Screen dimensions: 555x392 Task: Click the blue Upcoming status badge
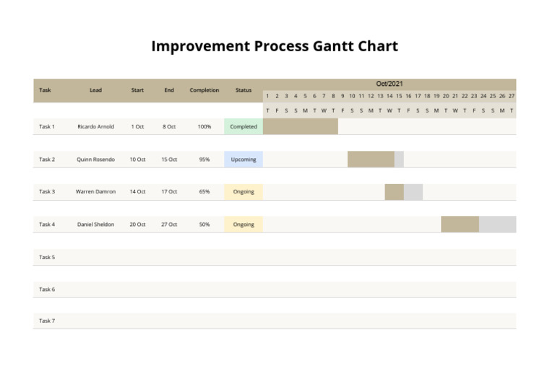coord(244,160)
